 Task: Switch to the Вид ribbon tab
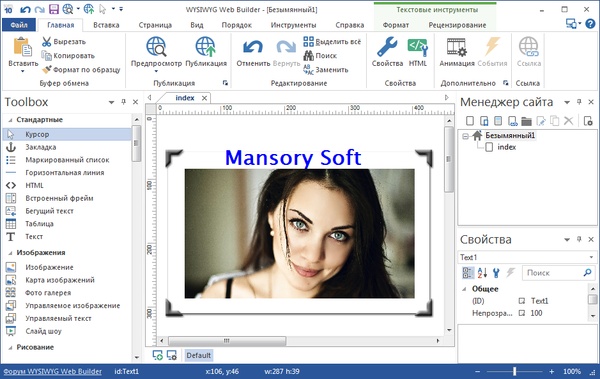tap(197, 25)
